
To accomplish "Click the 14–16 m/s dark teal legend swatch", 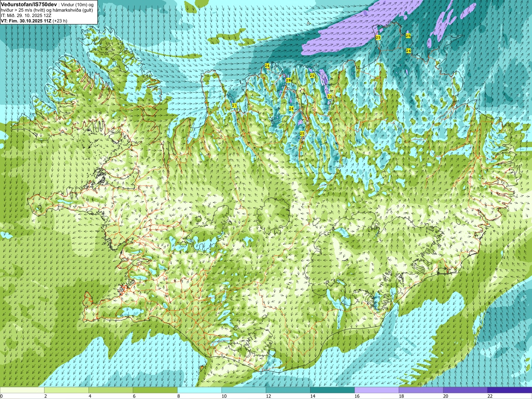I will coord(332,390).
